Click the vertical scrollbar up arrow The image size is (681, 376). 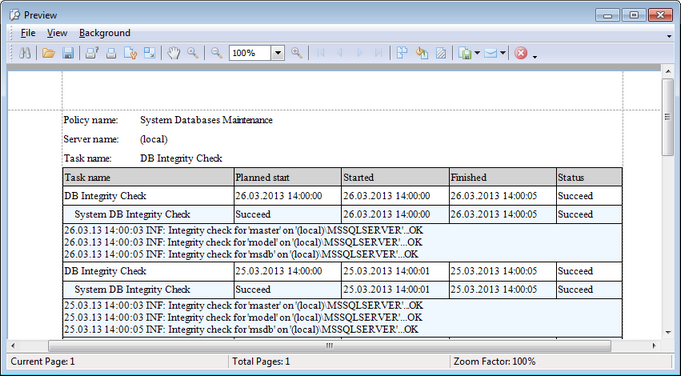668,71
